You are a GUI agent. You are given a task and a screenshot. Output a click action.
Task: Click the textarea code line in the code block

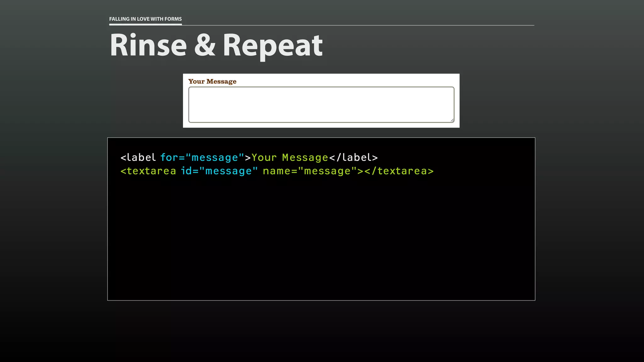(x=277, y=171)
